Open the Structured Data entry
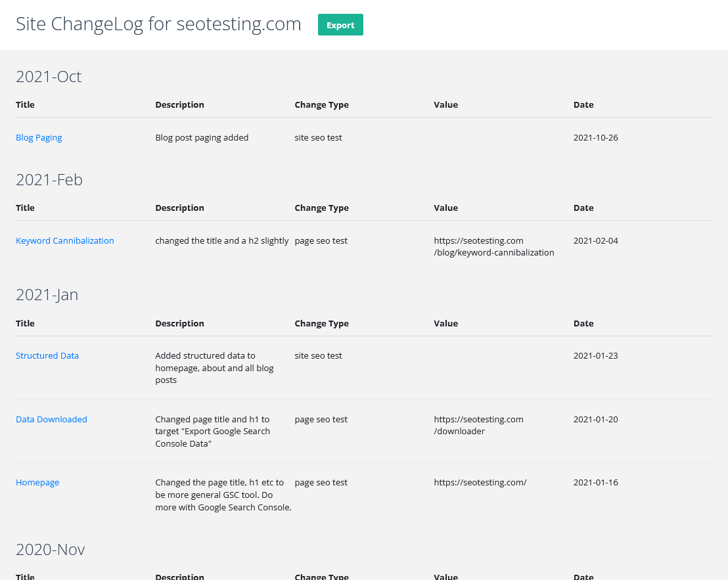The height and width of the screenshot is (580, 728). 47,355
